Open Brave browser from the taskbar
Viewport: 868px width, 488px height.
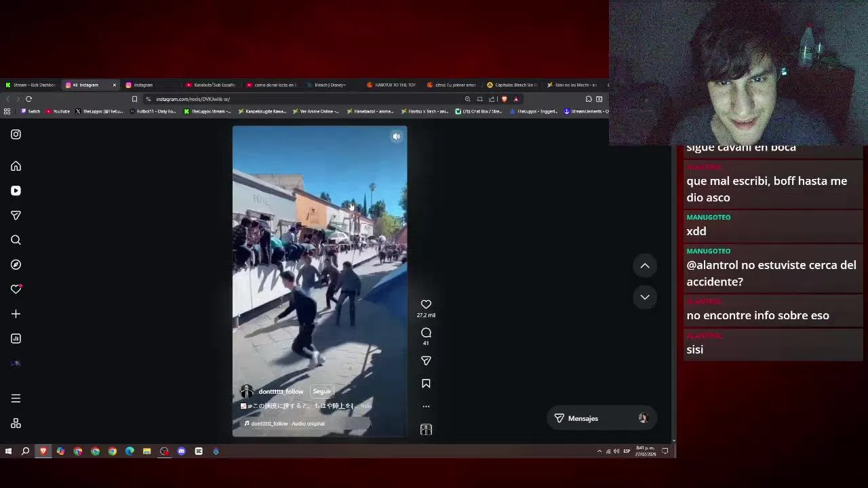(43, 451)
